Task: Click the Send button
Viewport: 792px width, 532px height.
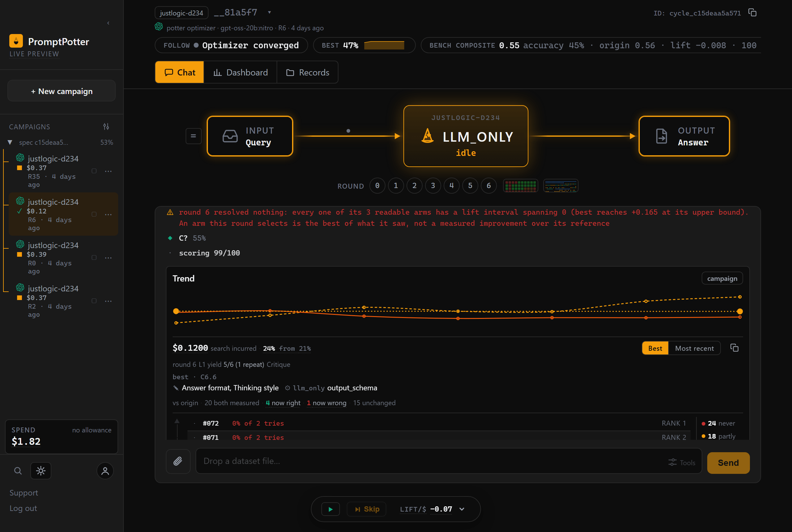Action: pos(728,463)
